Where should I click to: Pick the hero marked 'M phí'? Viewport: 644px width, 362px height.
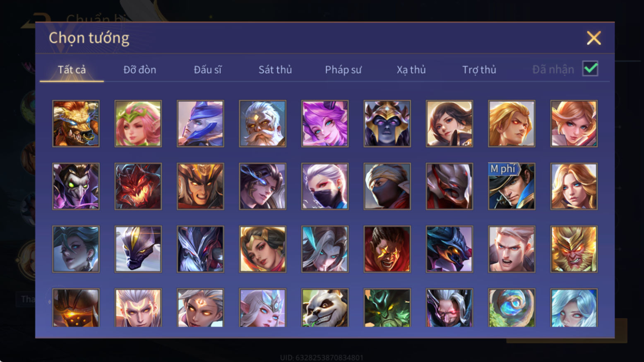click(512, 186)
